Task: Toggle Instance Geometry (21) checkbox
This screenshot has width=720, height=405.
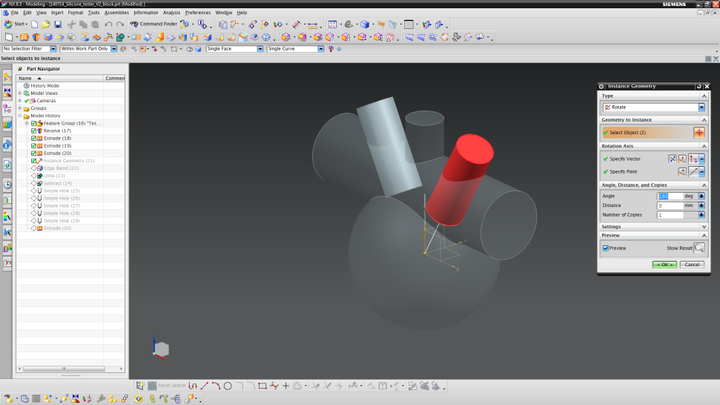Action: 34,161
